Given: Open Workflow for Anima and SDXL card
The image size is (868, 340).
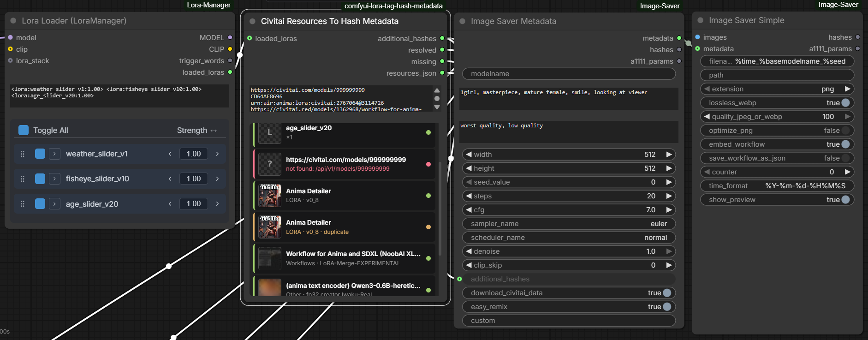Looking at the screenshot, I should point(345,258).
